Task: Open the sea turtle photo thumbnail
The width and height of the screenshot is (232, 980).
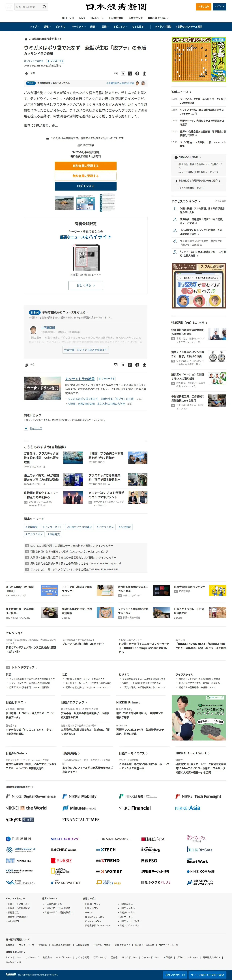Action: coord(64,202)
